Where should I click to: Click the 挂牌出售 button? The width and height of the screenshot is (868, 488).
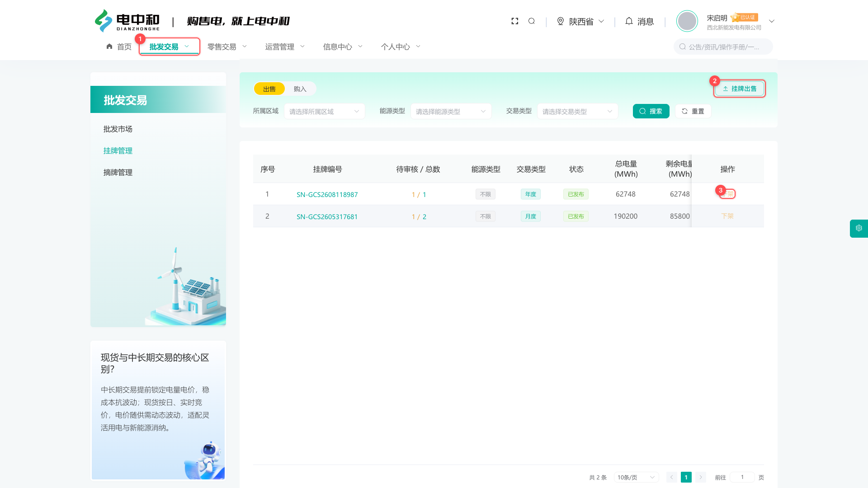[x=740, y=89]
